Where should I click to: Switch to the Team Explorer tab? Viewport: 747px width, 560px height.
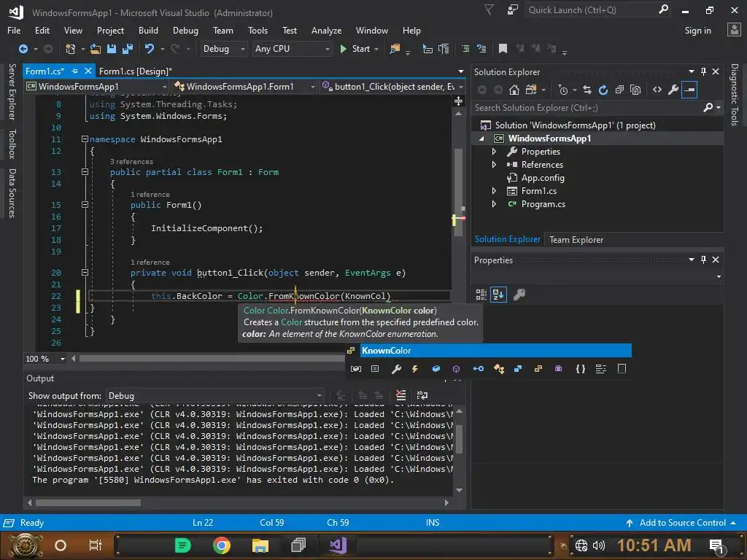click(576, 240)
